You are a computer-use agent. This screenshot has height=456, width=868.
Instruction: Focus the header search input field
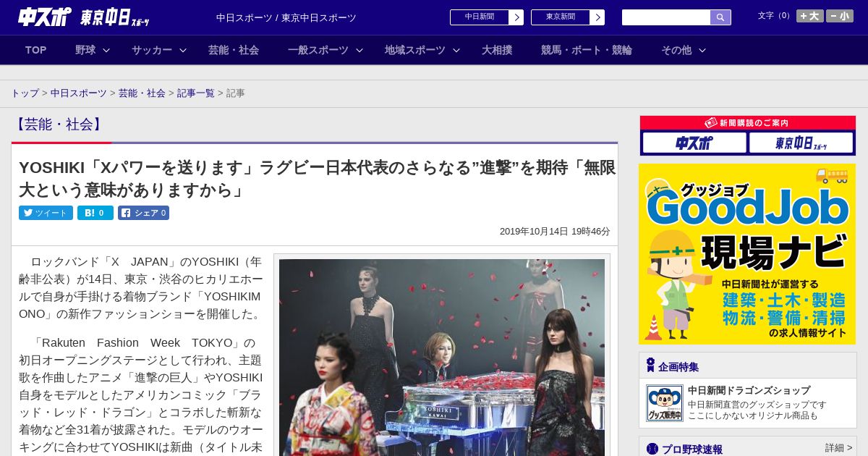(x=666, y=17)
